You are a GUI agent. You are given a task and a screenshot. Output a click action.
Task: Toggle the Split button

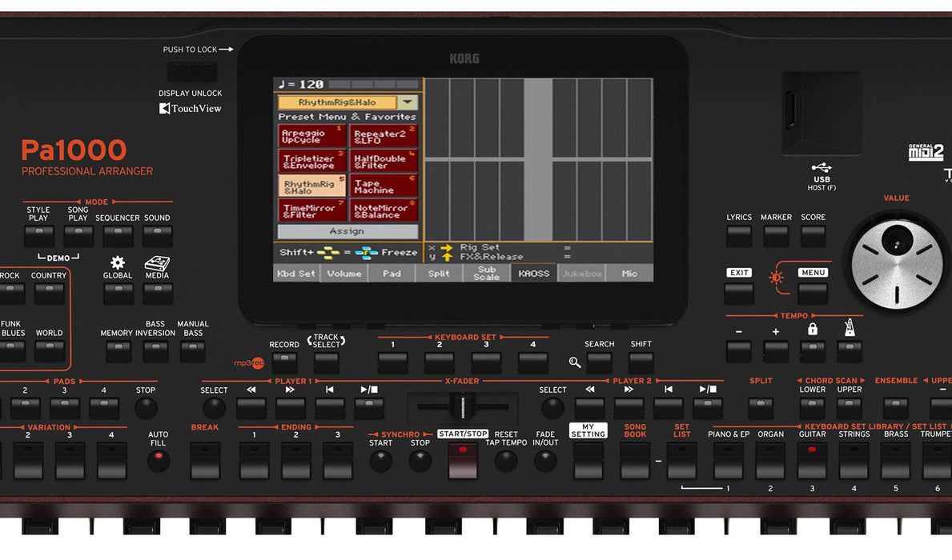[x=761, y=407]
